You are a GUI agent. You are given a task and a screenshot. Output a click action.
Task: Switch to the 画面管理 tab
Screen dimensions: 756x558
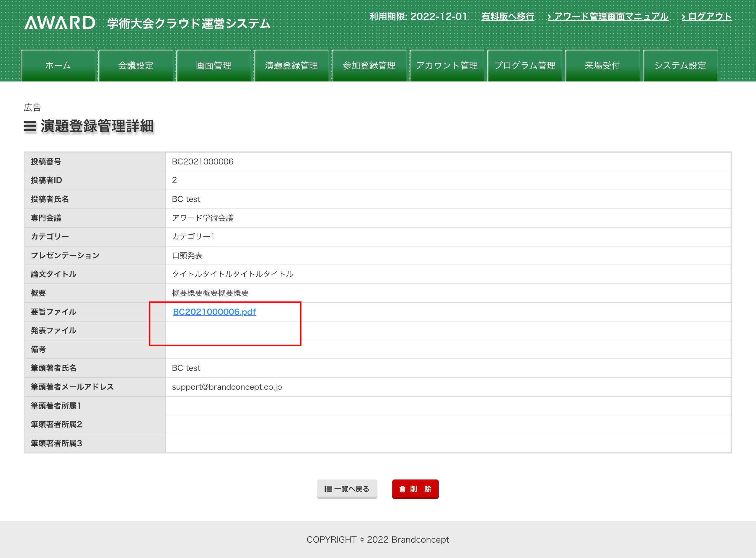tap(214, 66)
